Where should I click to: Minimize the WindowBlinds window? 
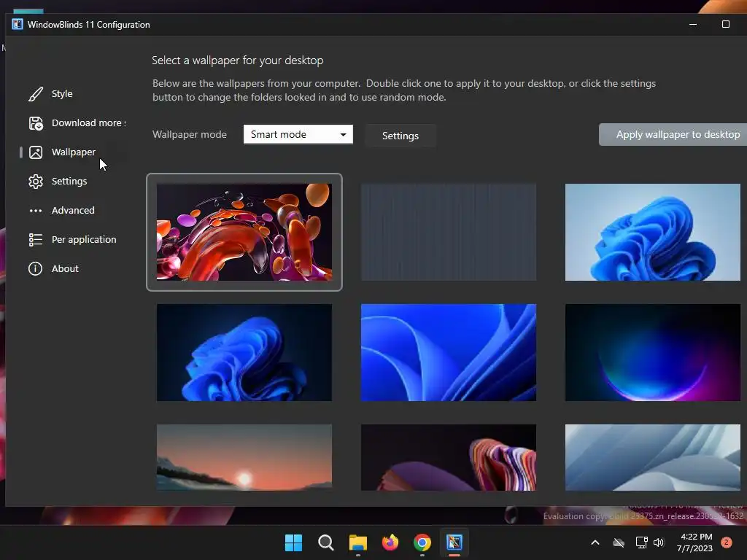tap(693, 24)
